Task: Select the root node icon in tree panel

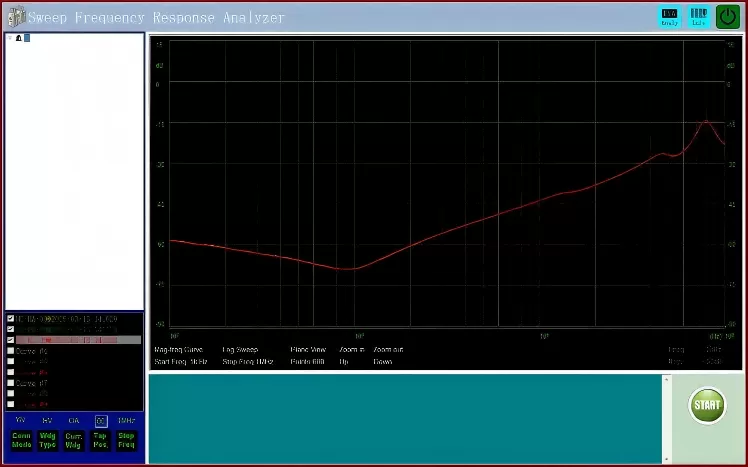Action: coord(19,38)
